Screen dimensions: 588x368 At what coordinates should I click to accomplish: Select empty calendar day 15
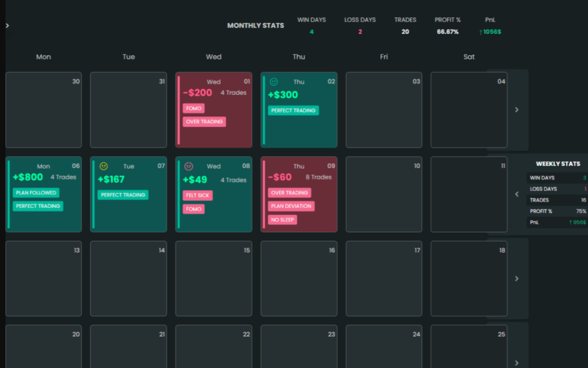tap(214, 278)
